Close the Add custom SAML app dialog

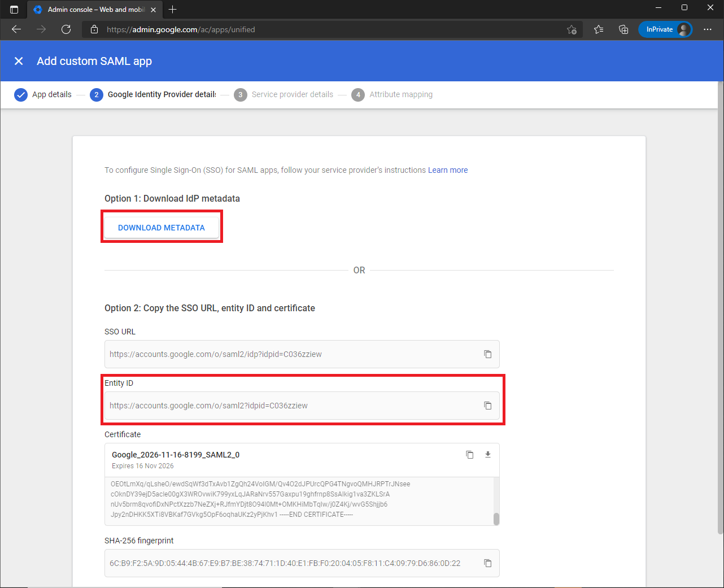coord(19,61)
